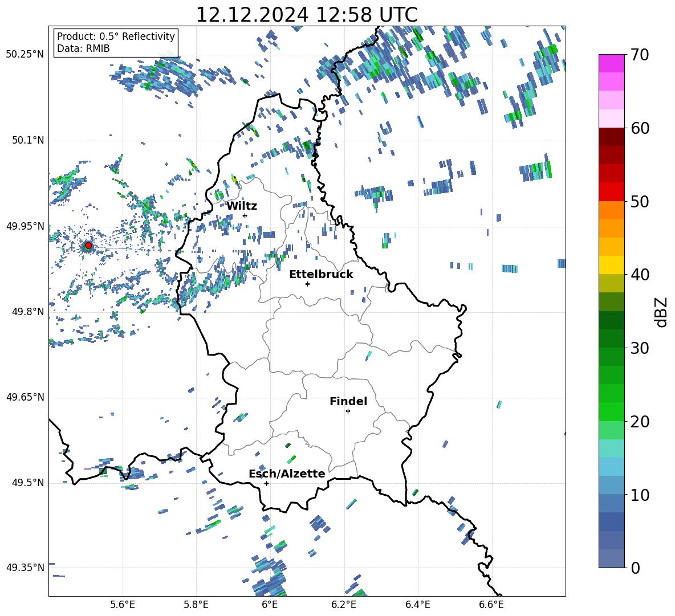The width and height of the screenshot is (675, 616).
Task: Click the Esch/Alzette label
Action: (x=287, y=474)
